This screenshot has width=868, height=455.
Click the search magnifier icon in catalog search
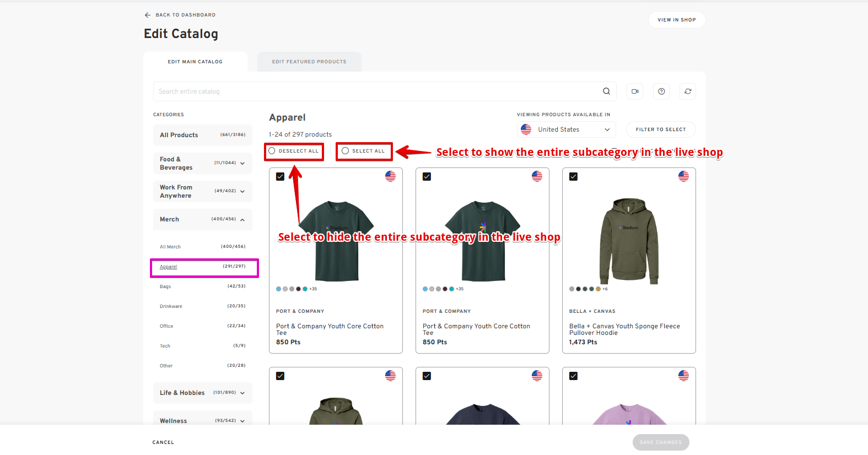click(606, 91)
